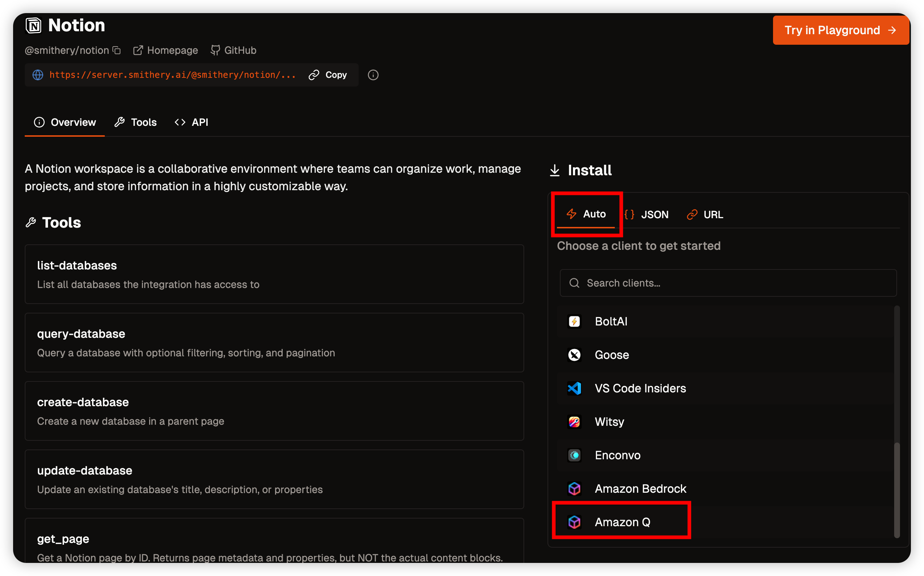Click the Notion logo icon
924x576 pixels.
pos(33,25)
